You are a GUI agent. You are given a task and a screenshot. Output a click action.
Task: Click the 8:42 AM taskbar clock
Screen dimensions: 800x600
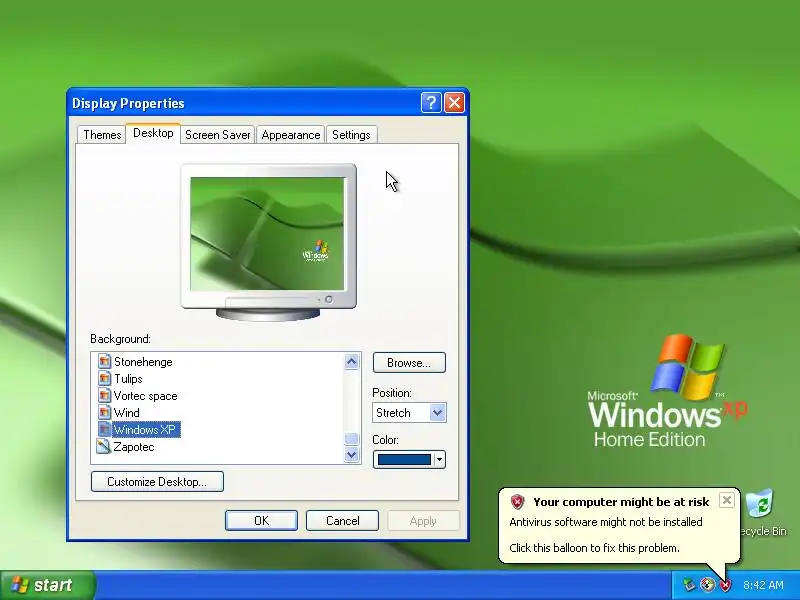point(763,585)
